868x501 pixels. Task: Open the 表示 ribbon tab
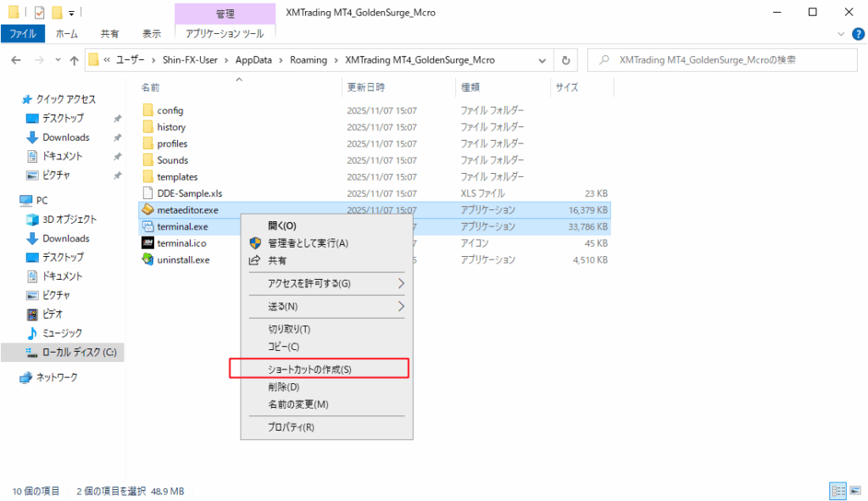[152, 34]
